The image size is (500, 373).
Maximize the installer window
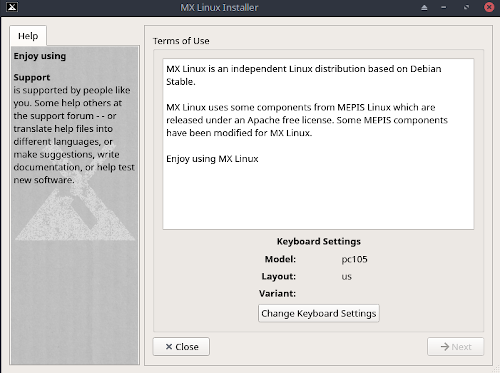tap(466, 7)
